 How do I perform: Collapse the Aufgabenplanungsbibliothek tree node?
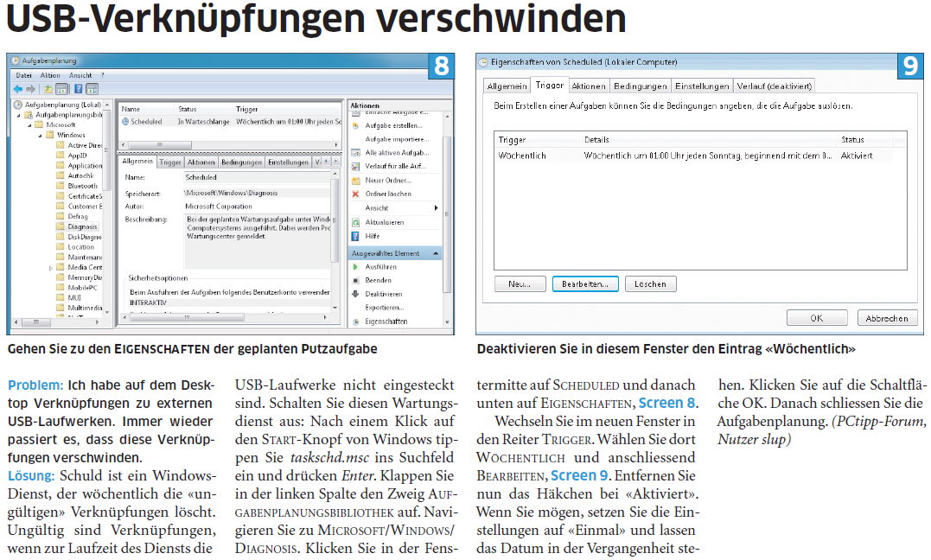19,115
